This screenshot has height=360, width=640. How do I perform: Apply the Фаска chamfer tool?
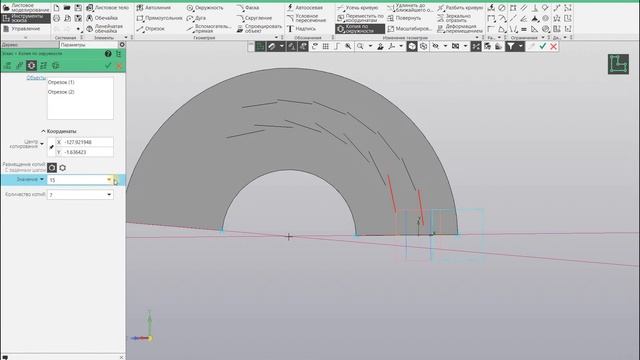tap(248, 8)
